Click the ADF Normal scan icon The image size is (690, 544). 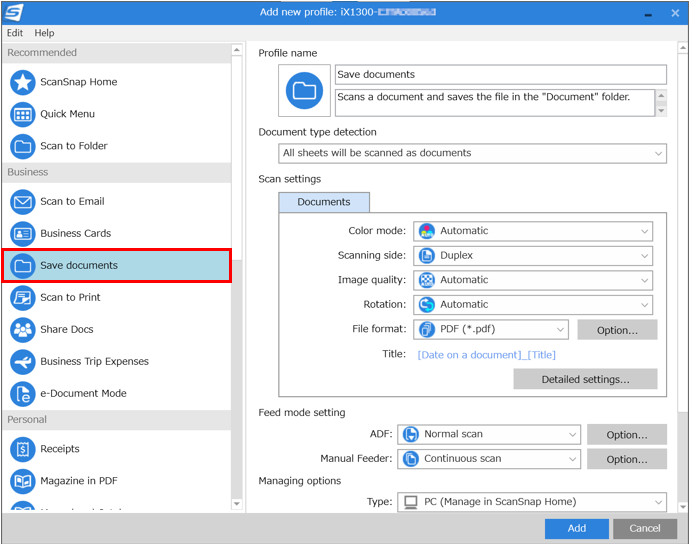411,434
